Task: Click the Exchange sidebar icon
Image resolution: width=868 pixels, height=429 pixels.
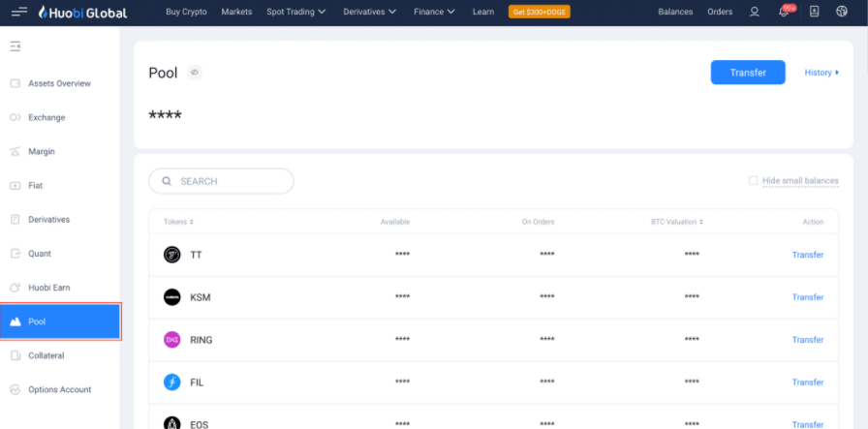Action: [x=15, y=117]
